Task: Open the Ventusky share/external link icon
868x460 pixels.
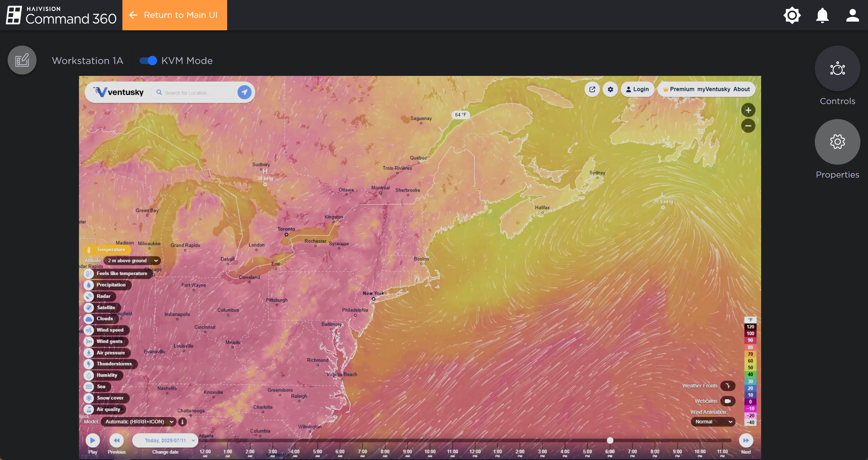Action: coord(592,89)
